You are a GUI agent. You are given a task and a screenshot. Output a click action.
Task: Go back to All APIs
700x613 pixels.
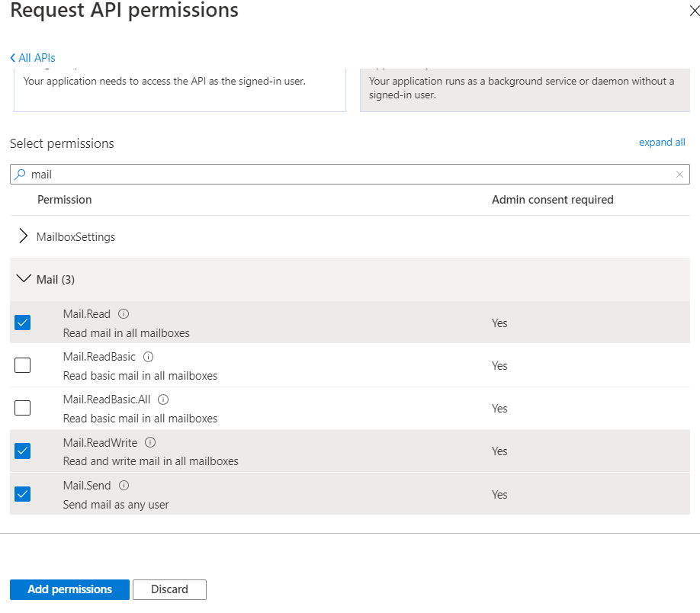tap(33, 58)
